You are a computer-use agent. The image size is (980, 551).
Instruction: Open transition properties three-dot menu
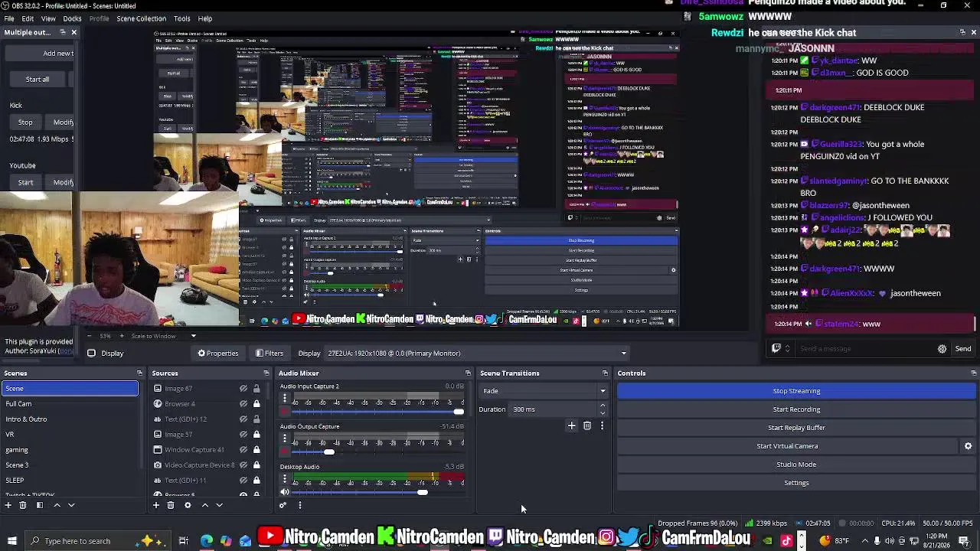pos(602,425)
